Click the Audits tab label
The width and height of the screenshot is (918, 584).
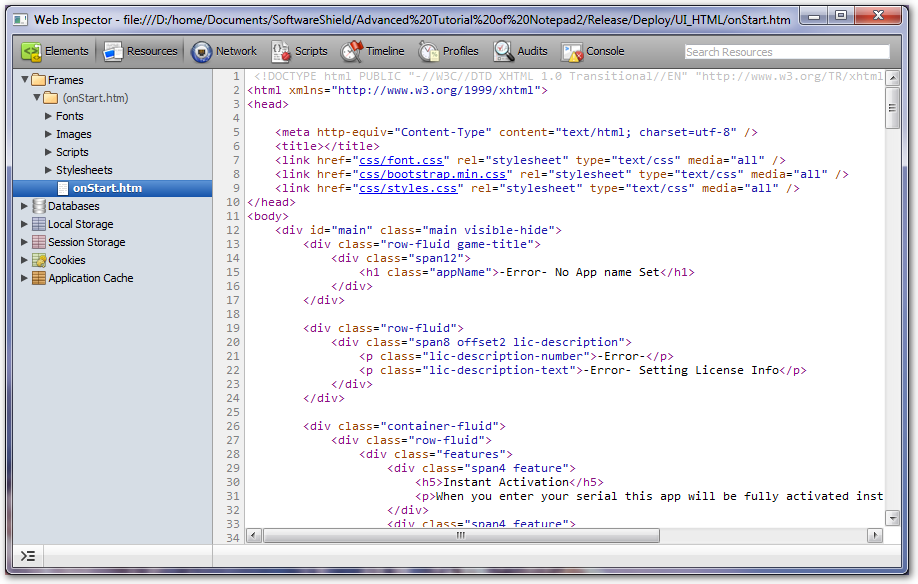point(532,51)
